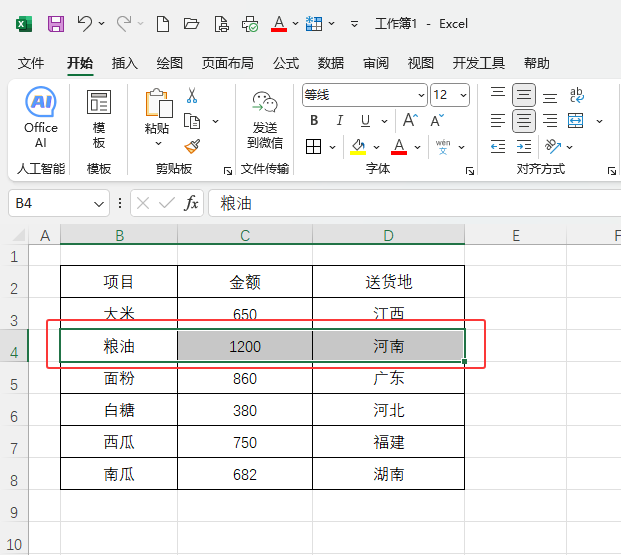Select all cells with corner triangle
The width and height of the screenshot is (621, 555).
coord(19,235)
